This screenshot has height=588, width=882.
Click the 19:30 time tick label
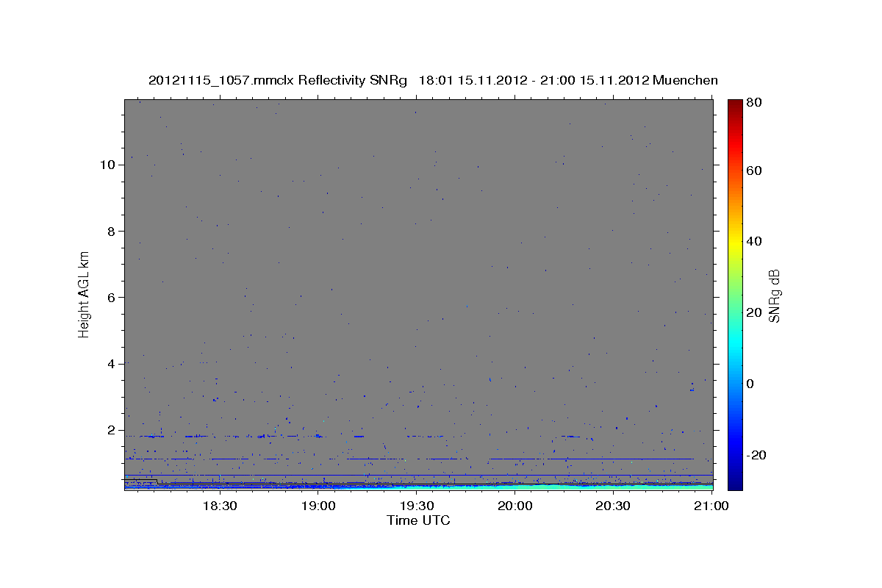417,506
